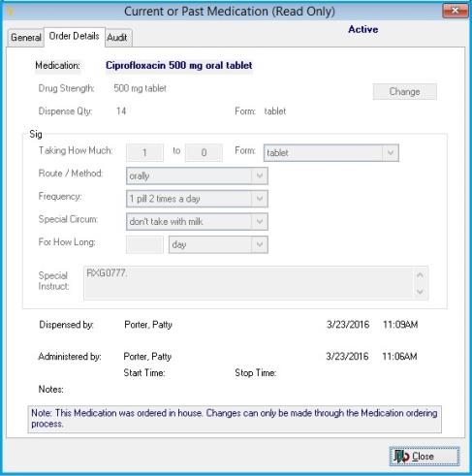Click the Close button

(x=425, y=457)
